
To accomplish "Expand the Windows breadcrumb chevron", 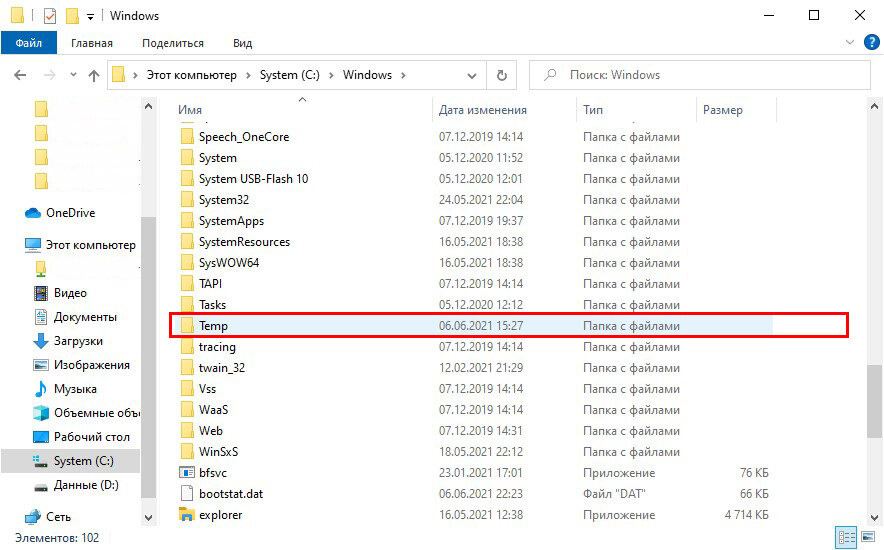I will 403,75.
